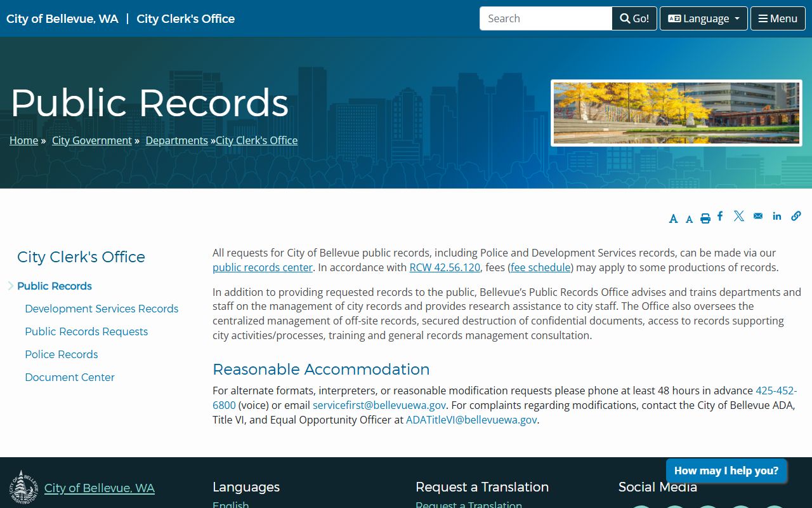Viewport: 812px width, 508px height.
Task: Open Police Records in the sidebar
Action: coord(62,354)
